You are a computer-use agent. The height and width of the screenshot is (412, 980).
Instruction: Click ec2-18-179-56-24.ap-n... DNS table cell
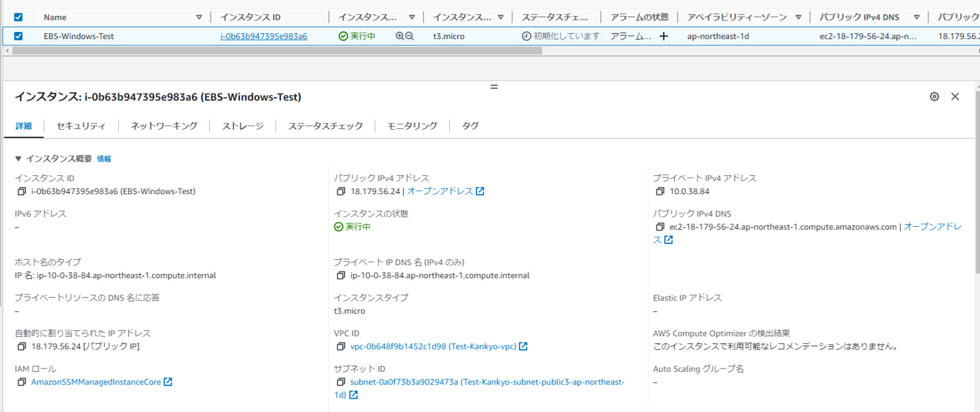868,36
